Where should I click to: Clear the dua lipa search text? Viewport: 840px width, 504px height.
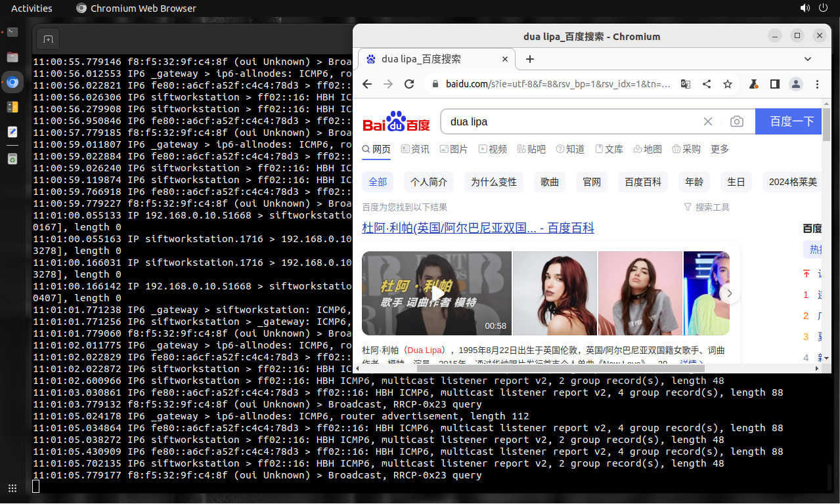[x=708, y=121]
